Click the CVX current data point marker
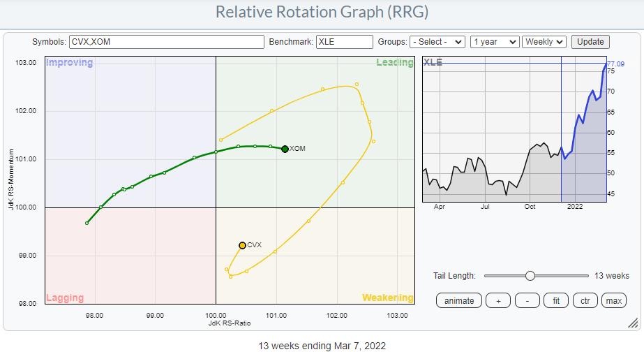This screenshot has width=644, height=352. pos(242,245)
